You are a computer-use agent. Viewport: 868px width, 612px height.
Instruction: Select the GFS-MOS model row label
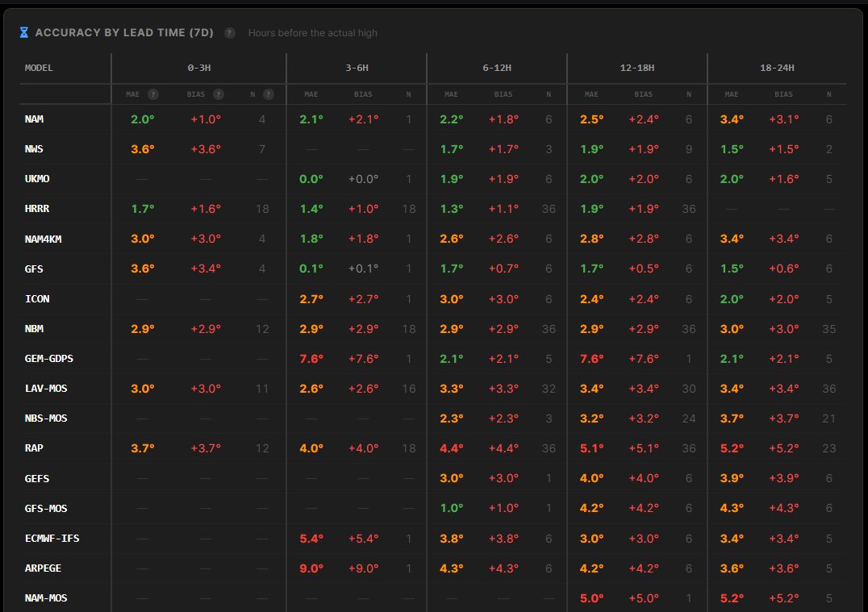pos(46,509)
